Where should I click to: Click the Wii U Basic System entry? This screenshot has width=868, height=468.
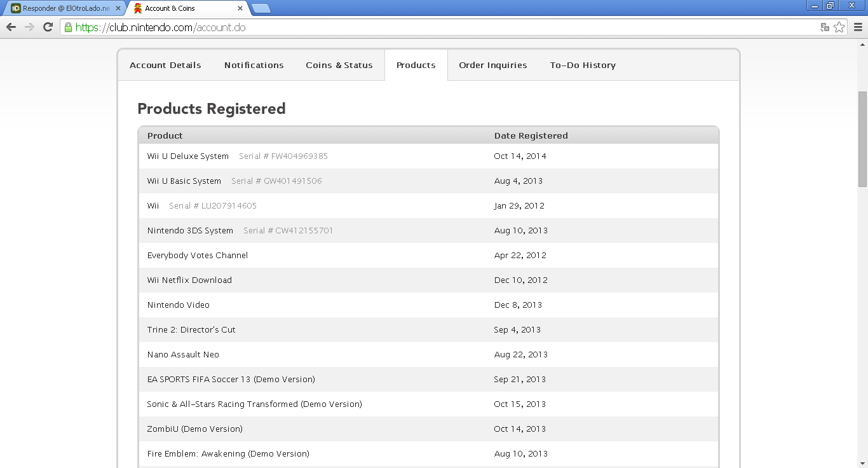184,181
